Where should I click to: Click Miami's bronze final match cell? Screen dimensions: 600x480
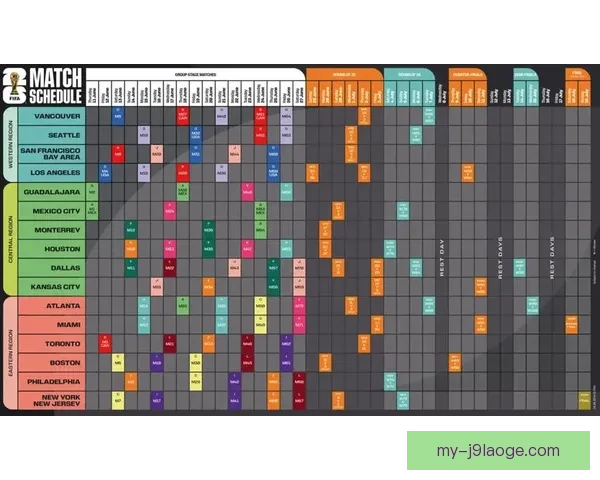(571, 325)
